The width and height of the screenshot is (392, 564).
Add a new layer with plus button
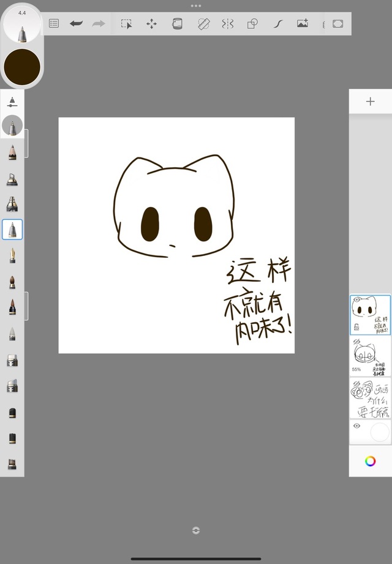click(370, 102)
